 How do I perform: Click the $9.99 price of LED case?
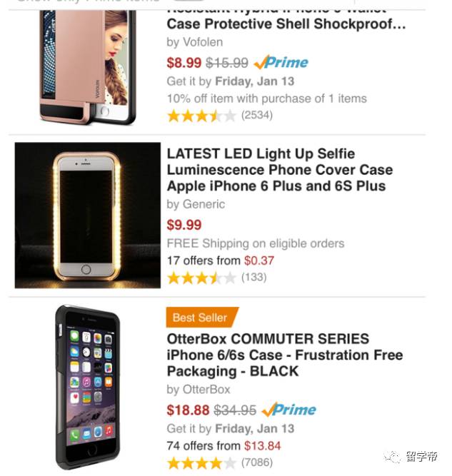[x=184, y=225]
